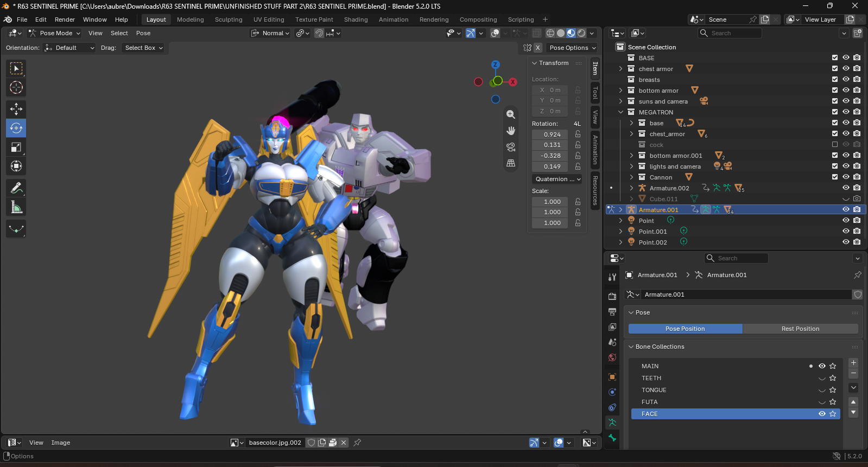Select the Breakdowner pose tool

click(16, 229)
